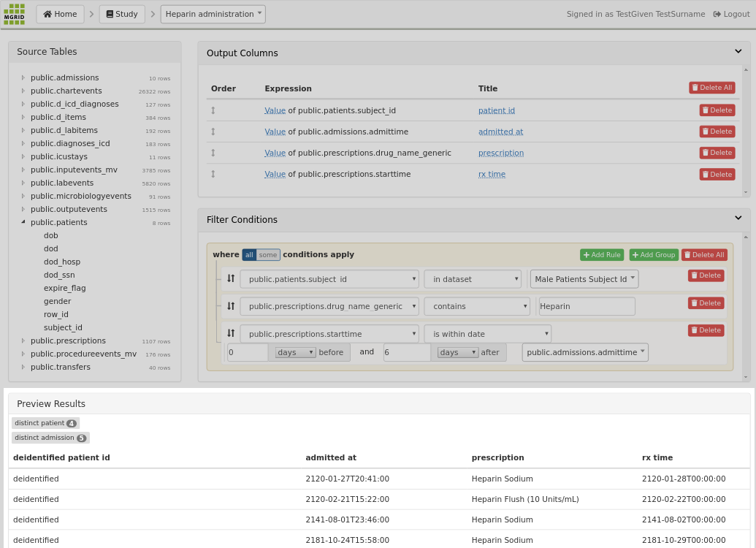This screenshot has height=548, width=756.
Task: Expand public.transfers table node
Action: click(x=23, y=367)
